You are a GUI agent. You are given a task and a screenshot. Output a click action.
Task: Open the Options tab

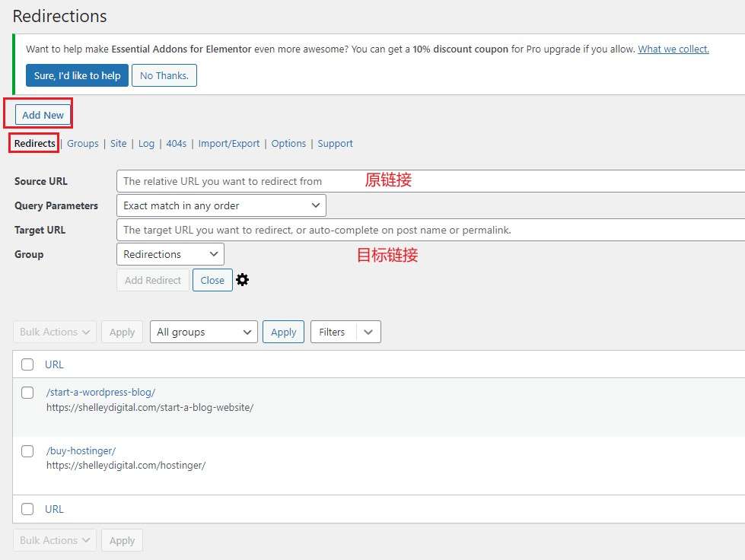pos(288,143)
